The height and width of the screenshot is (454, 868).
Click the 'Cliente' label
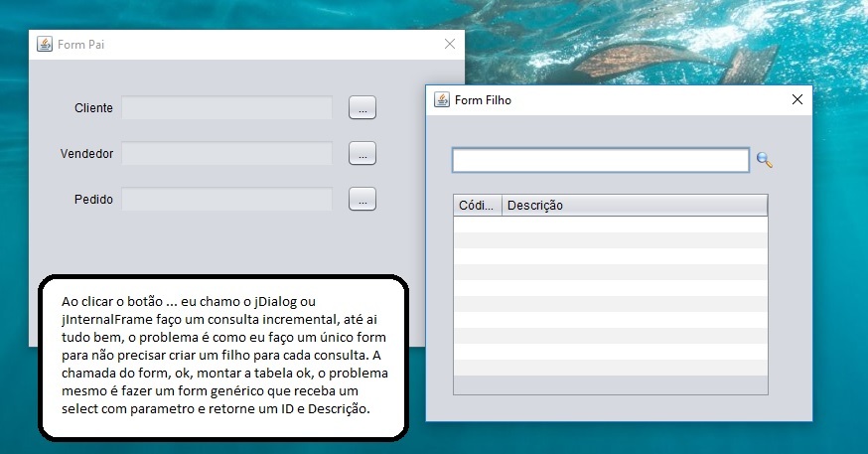click(93, 108)
